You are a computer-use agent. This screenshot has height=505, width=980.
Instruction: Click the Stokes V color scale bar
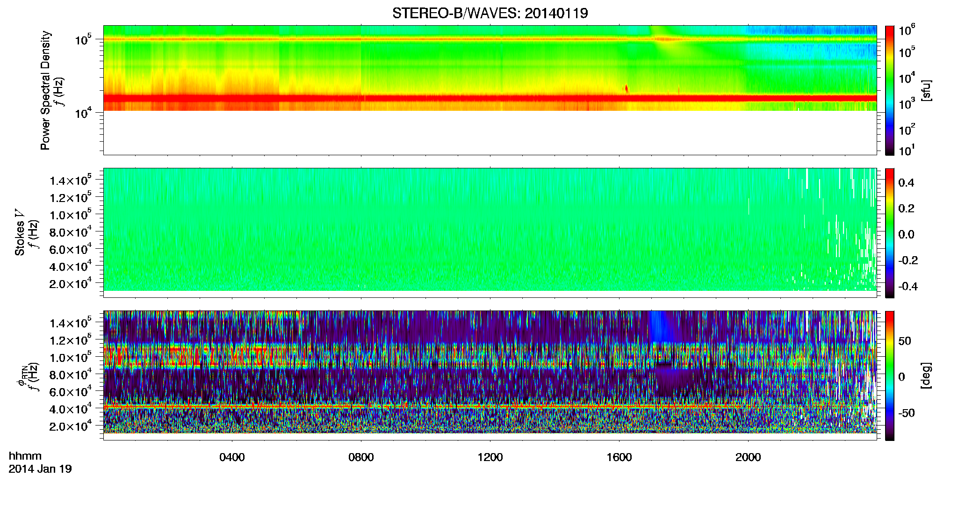(x=890, y=233)
